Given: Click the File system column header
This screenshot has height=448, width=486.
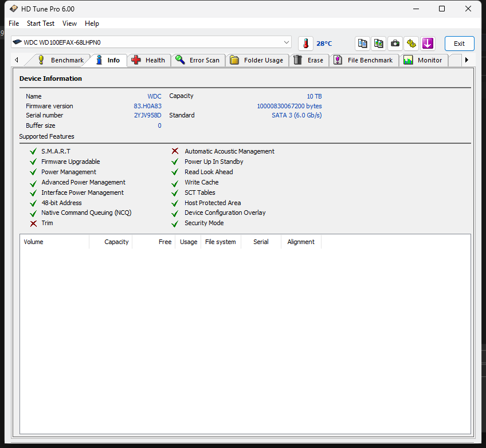Looking at the screenshot, I should [x=221, y=242].
